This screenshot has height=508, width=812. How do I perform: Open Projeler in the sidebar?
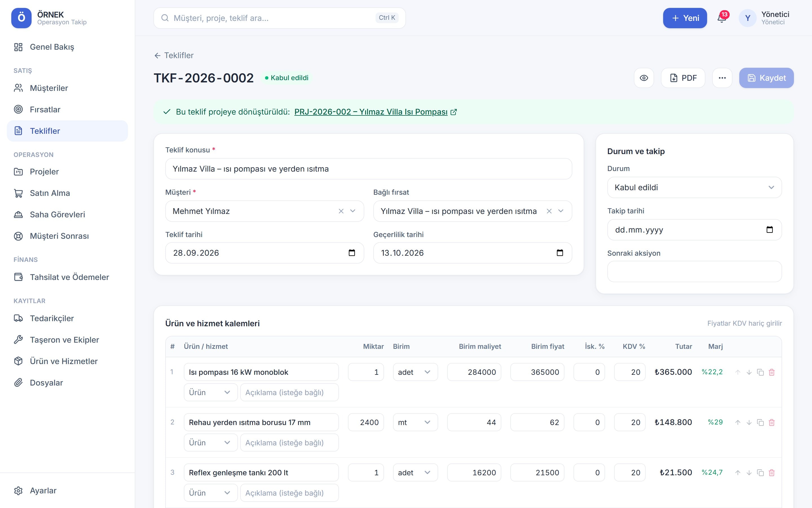(x=67, y=172)
